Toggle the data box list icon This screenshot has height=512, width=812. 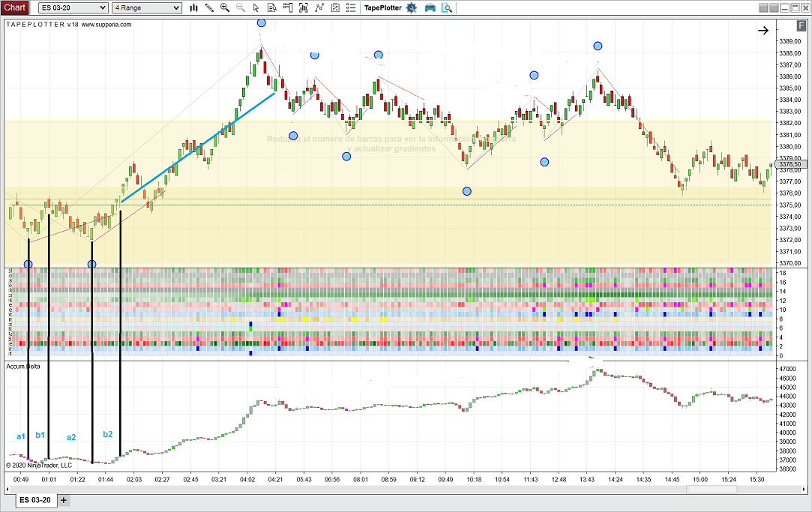(x=350, y=7)
